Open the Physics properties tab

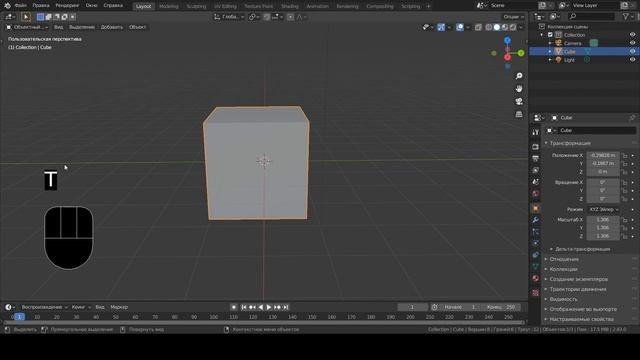point(536,243)
